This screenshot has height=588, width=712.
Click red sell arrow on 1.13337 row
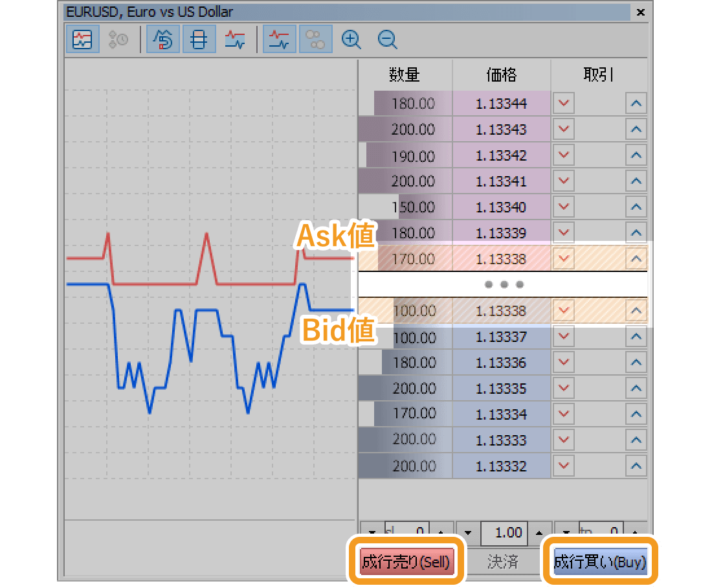tap(564, 337)
